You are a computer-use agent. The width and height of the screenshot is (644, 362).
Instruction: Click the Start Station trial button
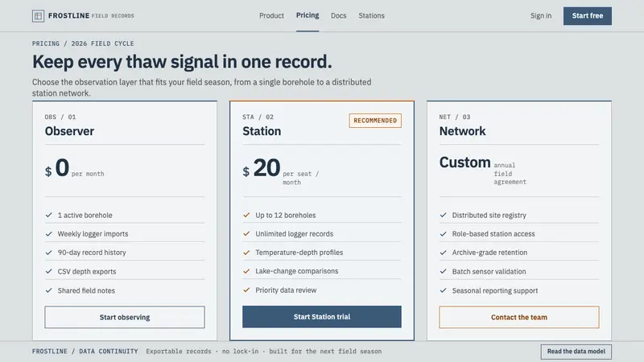[x=321, y=316]
